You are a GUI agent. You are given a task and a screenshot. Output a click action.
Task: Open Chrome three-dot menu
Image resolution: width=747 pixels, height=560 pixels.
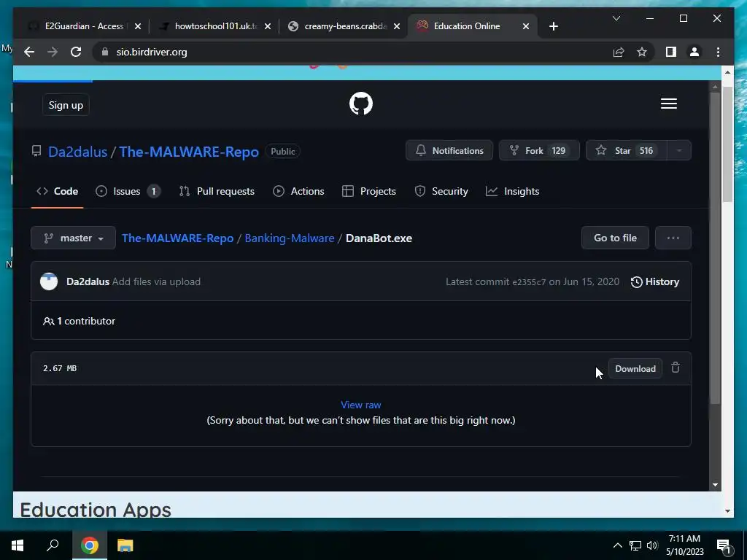click(x=718, y=52)
